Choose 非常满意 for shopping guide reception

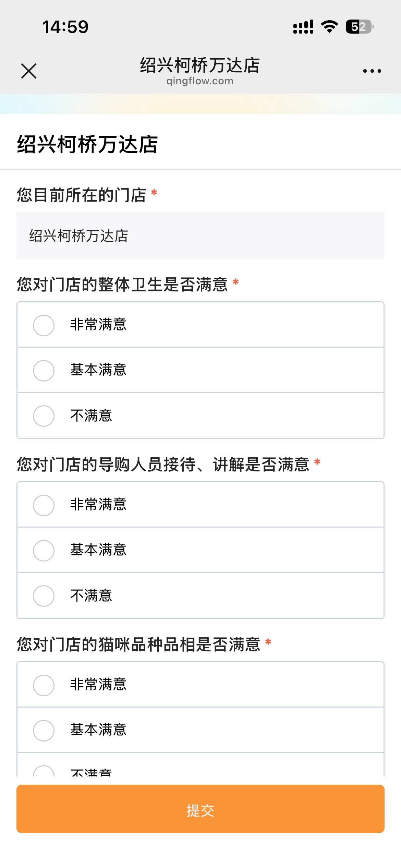tap(44, 505)
